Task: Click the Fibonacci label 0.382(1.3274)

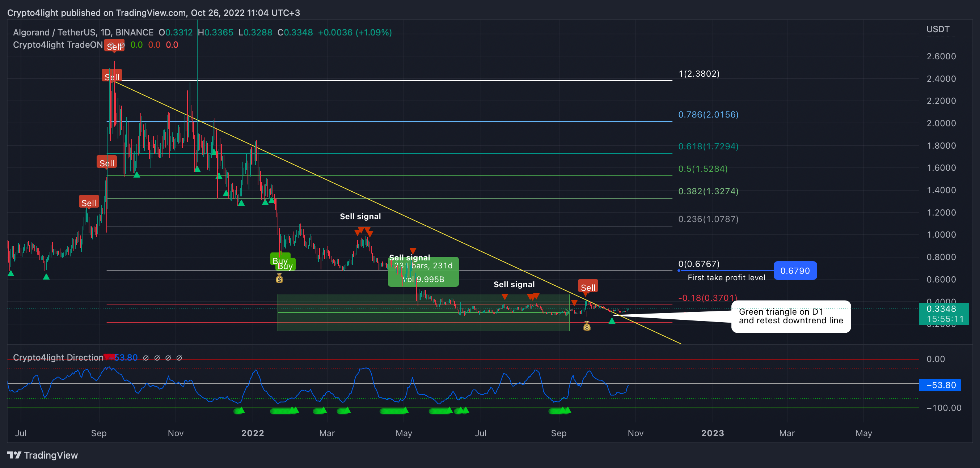Action: [708, 191]
